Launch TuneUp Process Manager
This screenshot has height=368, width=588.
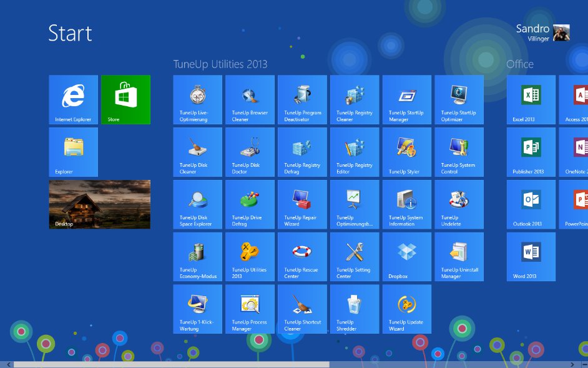(250, 309)
